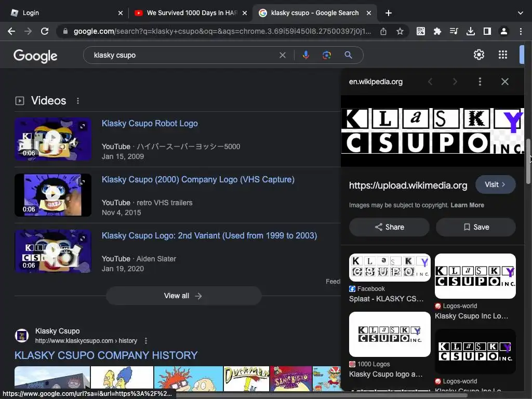Open the Facebook Splaat related image

click(x=390, y=268)
